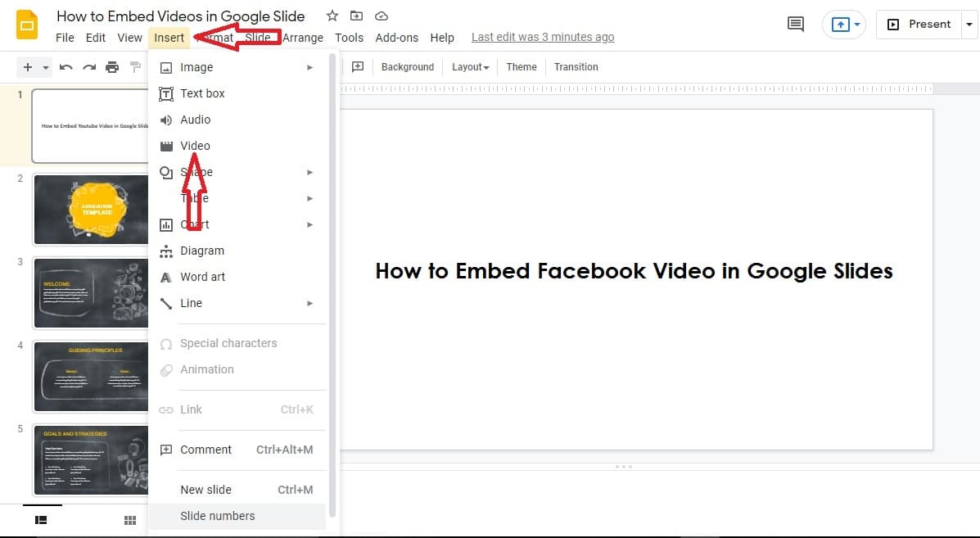Choose Video in Insert menu

pyautogui.click(x=237, y=147)
